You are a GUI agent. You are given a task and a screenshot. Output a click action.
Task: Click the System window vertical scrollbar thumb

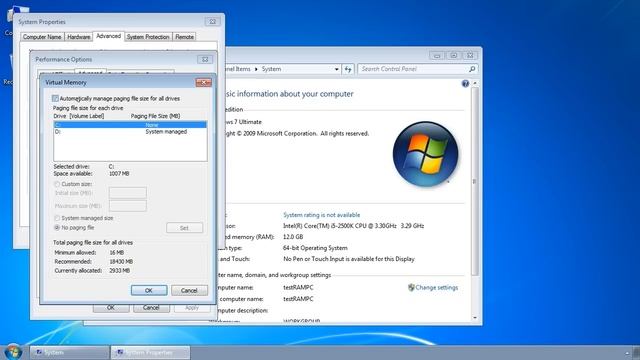coord(475,181)
